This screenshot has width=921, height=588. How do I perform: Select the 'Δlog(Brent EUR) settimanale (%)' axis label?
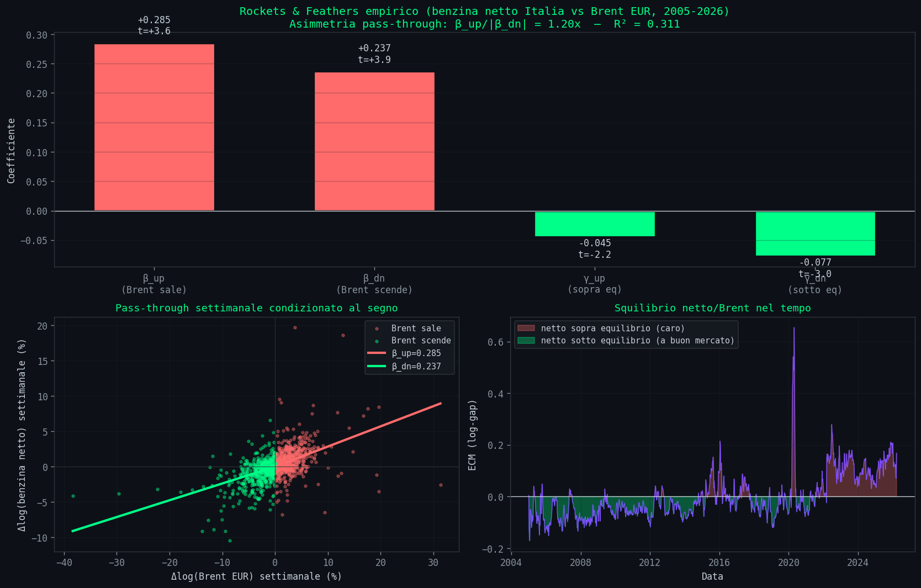coord(256,576)
